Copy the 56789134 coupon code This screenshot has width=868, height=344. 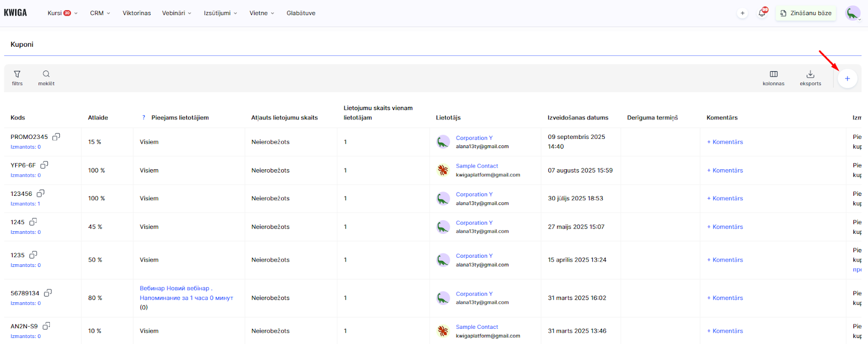coord(48,293)
